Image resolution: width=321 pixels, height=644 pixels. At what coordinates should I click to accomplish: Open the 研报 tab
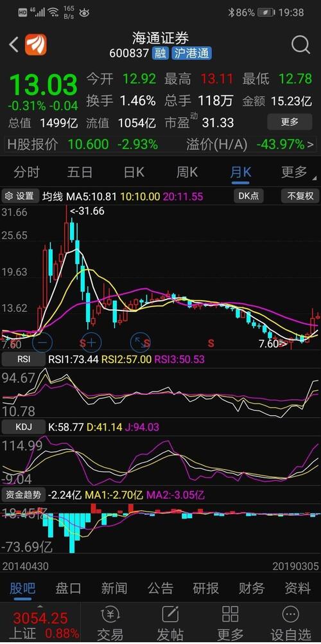point(206,589)
